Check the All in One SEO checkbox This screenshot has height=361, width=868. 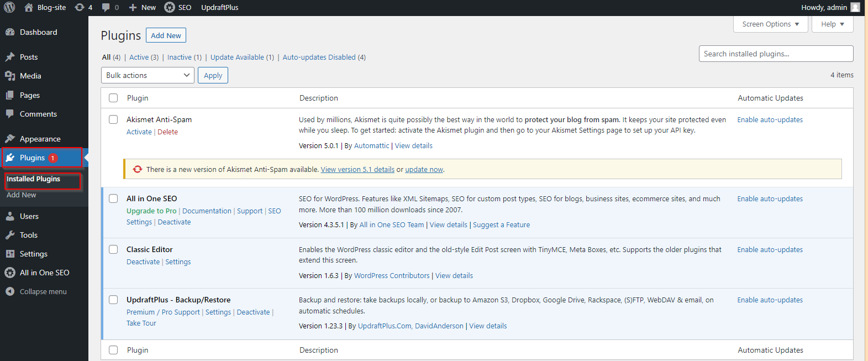coord(113,198)
